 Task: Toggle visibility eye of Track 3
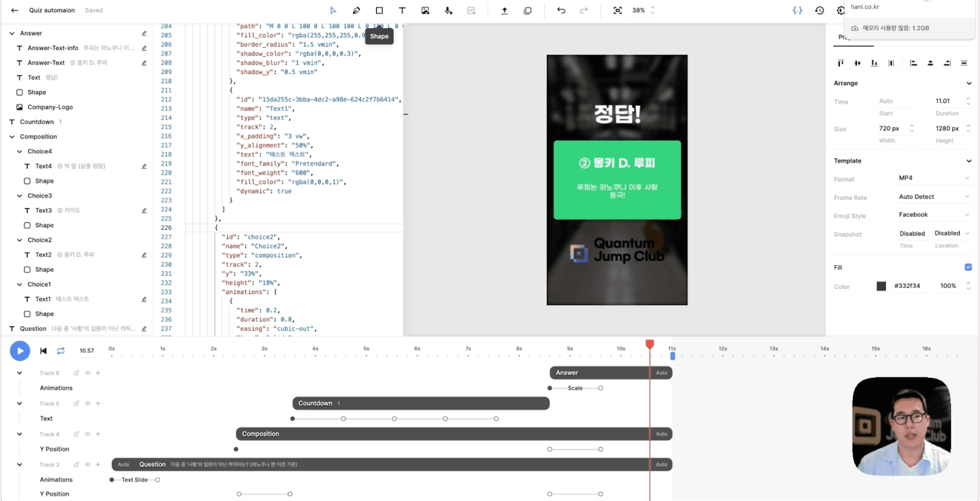(x=88, y=465)
